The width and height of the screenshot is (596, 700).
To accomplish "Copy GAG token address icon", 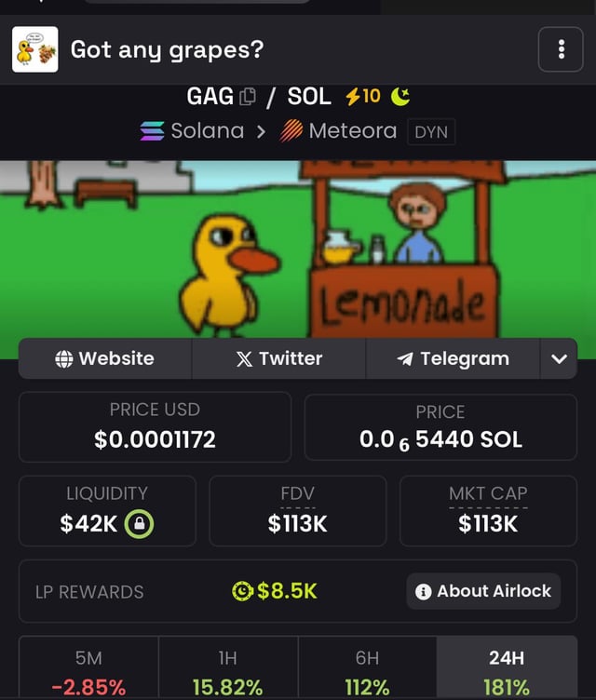I will [x=248, y=97].
